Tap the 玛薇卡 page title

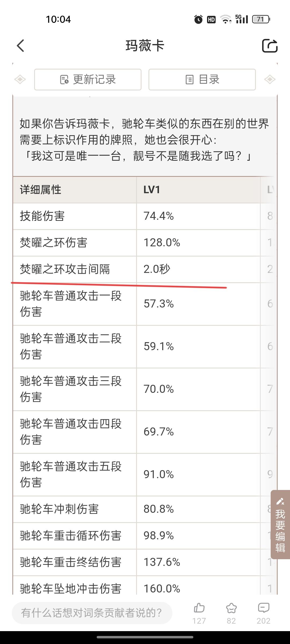(145, 46)
